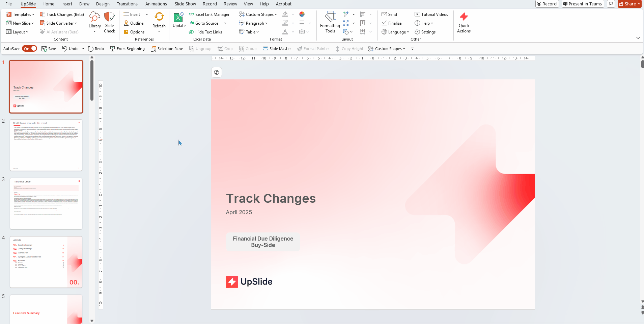Select slide 4 Agenda thumbnail

tap(46, 261)
